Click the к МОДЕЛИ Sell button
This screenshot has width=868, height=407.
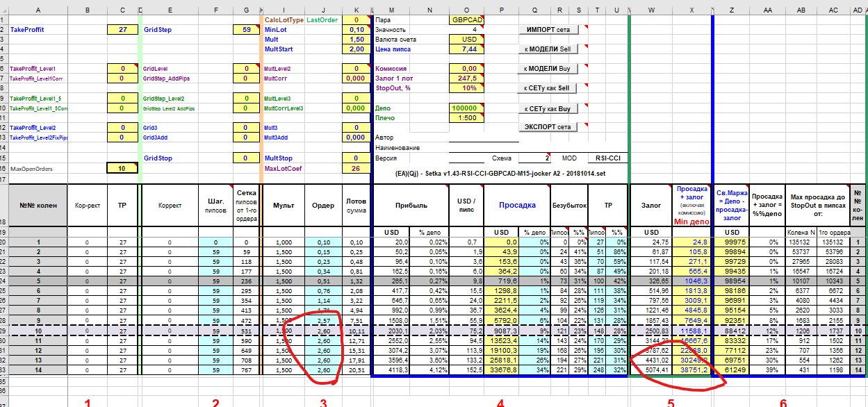[548, 49]
